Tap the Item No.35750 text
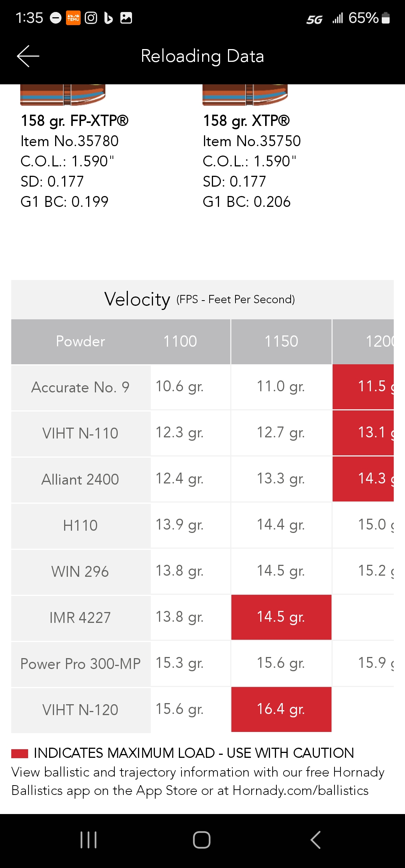This screenshot has height=868, width=405. [x=252, y=141]
